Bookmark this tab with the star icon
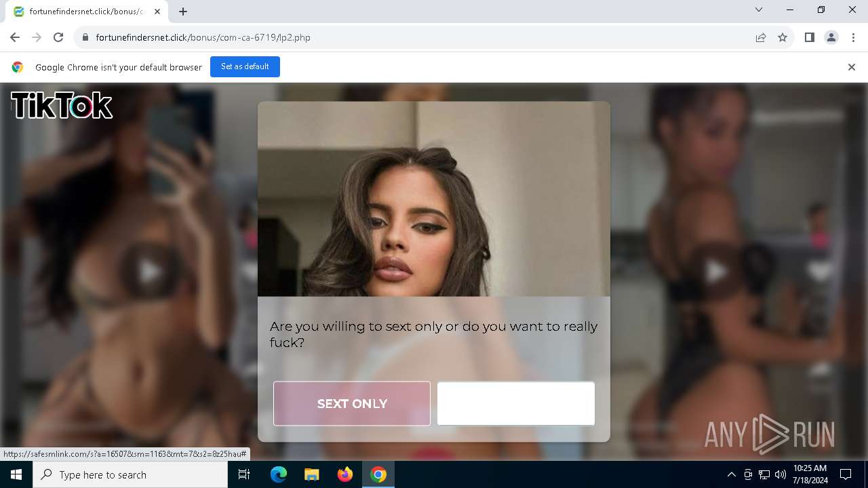 [x=783, y=37]
